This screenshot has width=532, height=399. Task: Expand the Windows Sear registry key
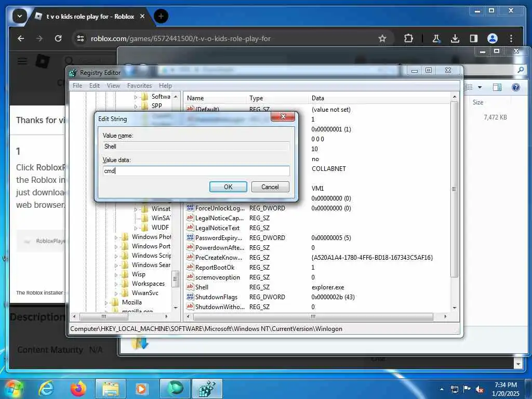(116, 265)
